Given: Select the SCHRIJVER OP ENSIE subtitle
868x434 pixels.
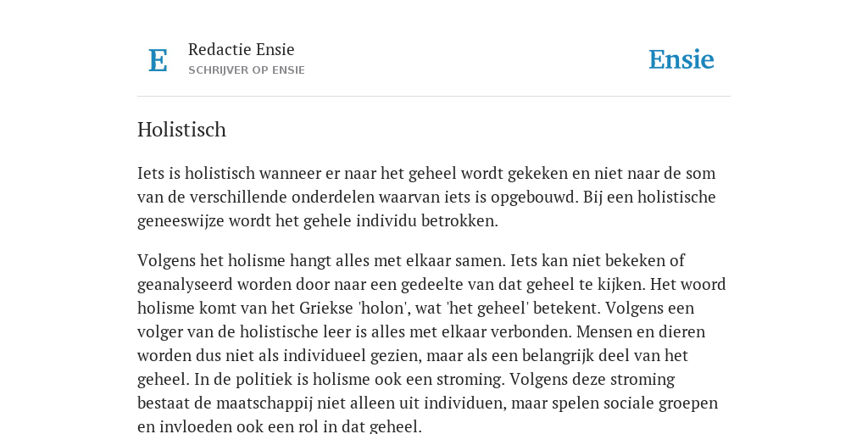Looking at the screenshot, I should (247, 70).
